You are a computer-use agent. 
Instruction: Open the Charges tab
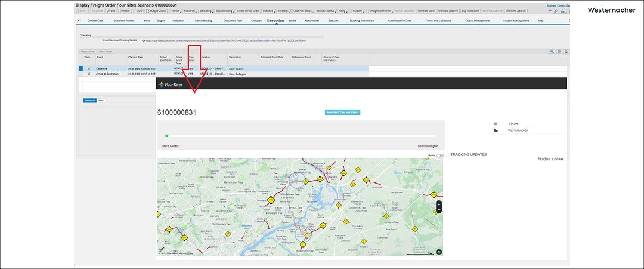[256, 21]
